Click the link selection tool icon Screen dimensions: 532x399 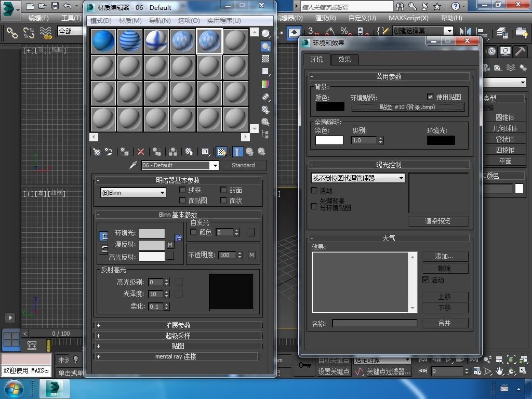click(x=12, y=33)
